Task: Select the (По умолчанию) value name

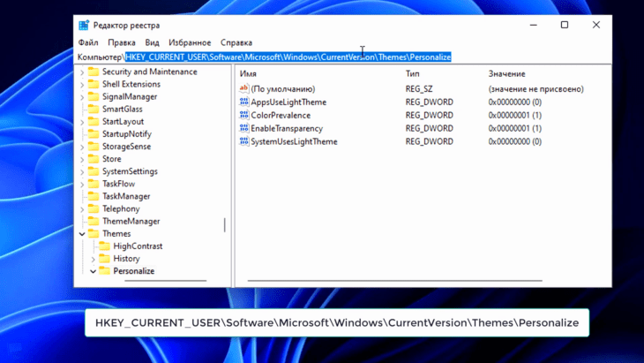Action: click(283, 89)
